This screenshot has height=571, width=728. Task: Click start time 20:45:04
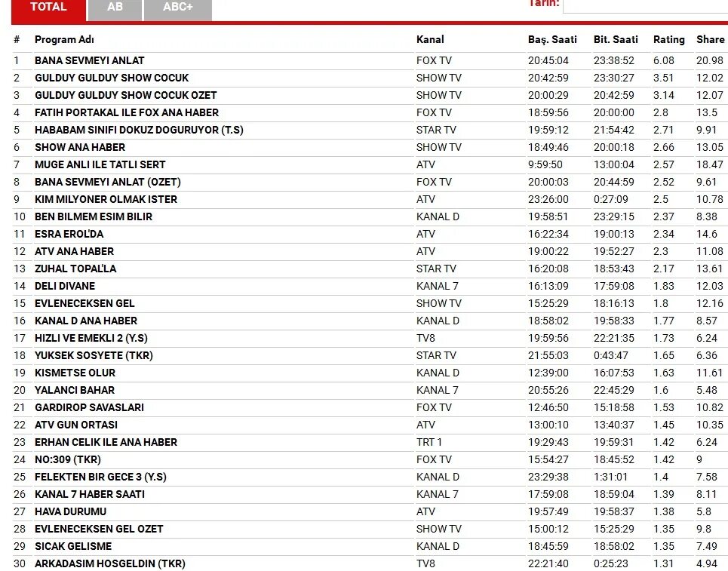(548, 61)
